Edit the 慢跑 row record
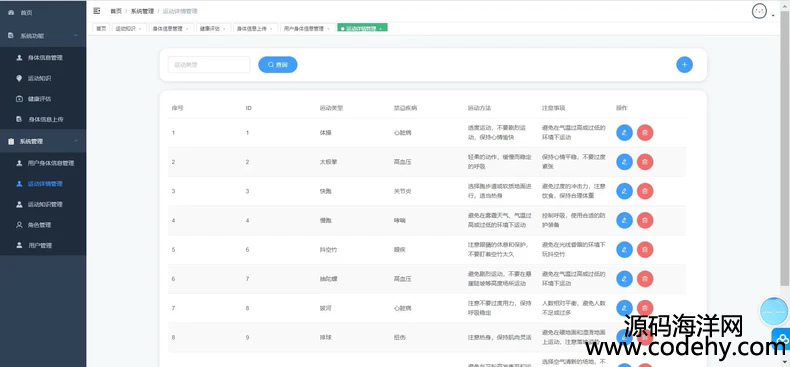 pyautogui.click(x=624, y=220)
